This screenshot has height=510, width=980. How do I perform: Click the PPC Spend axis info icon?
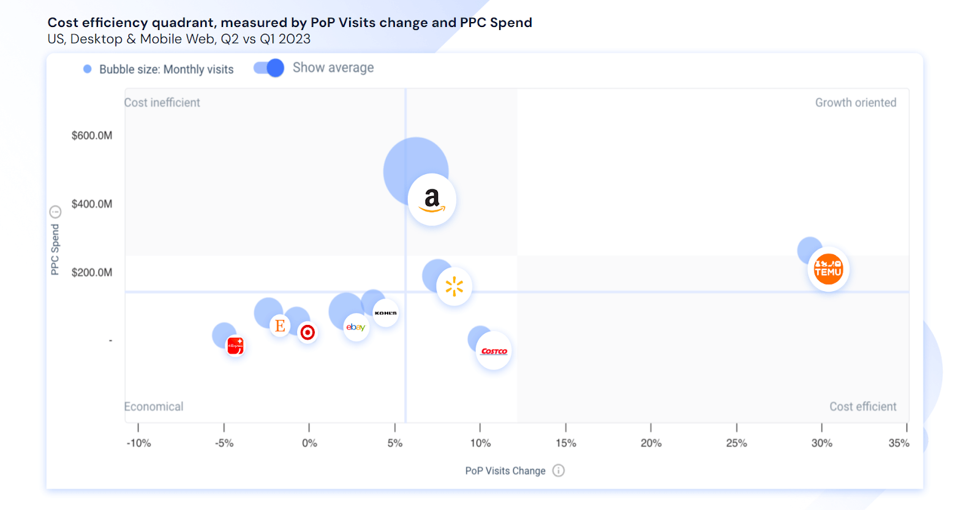click(x=55, y=212)
